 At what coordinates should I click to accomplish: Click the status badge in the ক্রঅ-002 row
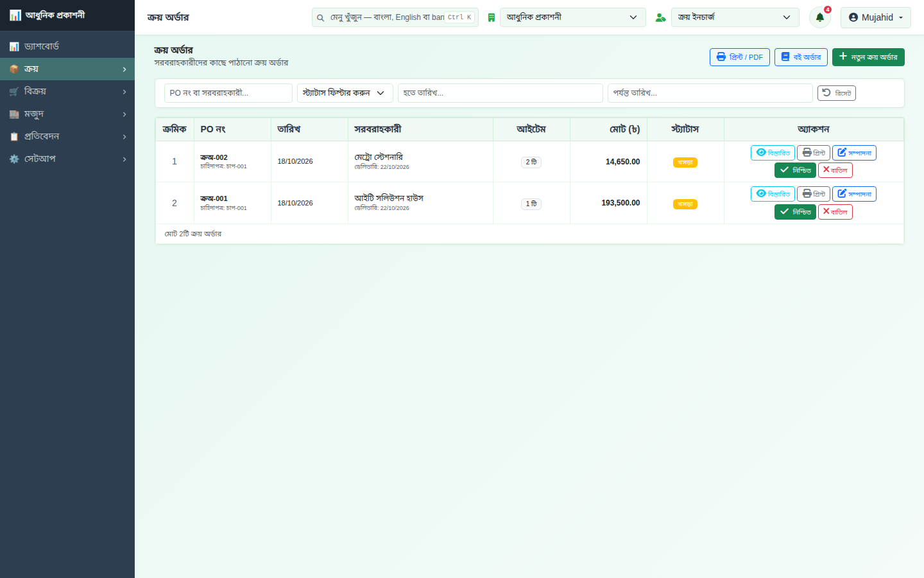(x=685, y=162)
